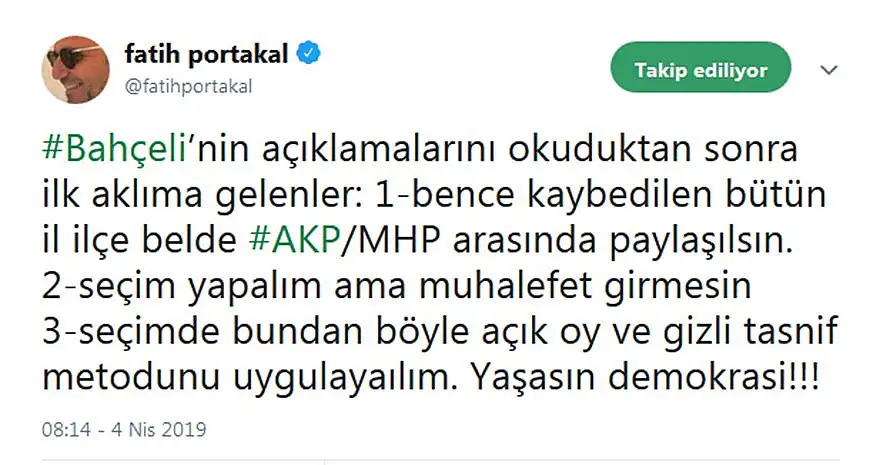The width and height of the screenshot is (880, 465).
Task: Click the metodunu uygulayaılım text
Action: tap(246, 378)
